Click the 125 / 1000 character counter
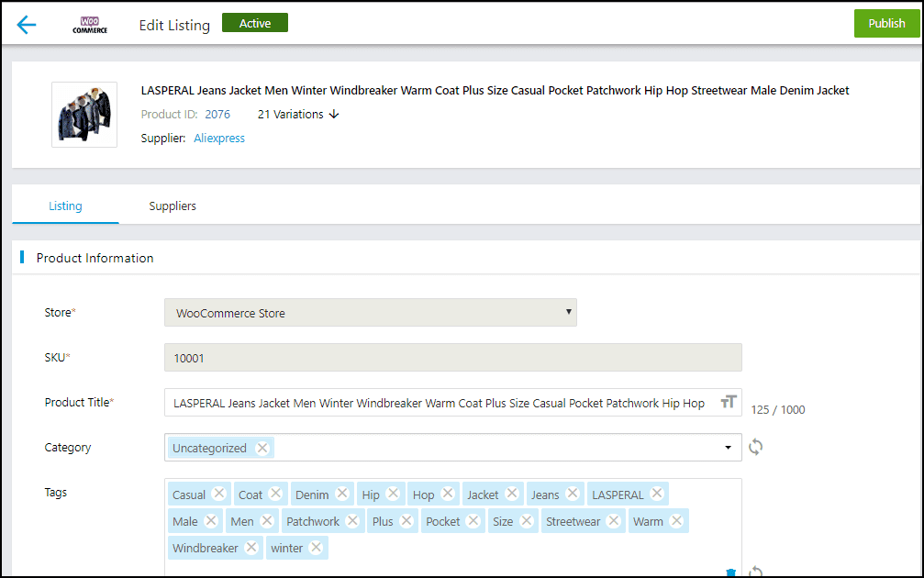Screen dimensions: 924x578 778,409
